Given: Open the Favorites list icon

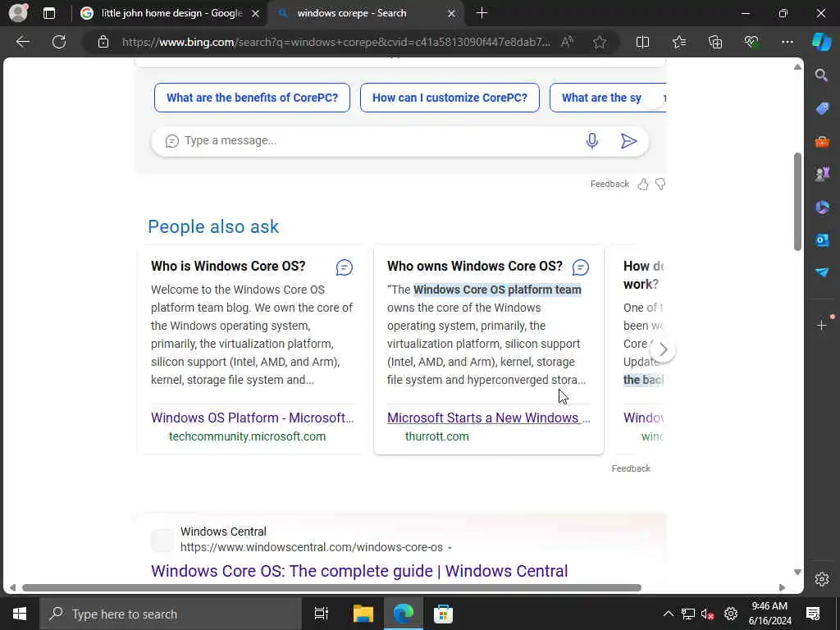Looking at the screenshot, I should (679, 42).
